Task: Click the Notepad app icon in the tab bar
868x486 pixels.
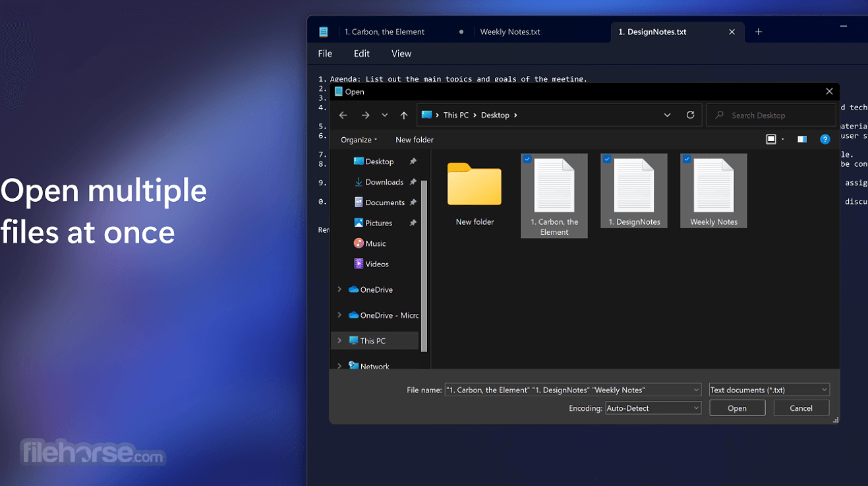Action: tap(323, 32)
